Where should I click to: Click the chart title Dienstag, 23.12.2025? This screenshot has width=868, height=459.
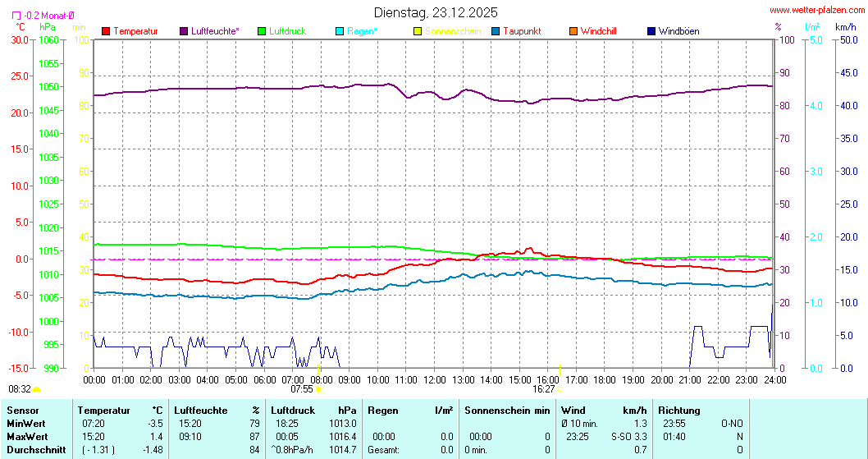coord(435,12)
